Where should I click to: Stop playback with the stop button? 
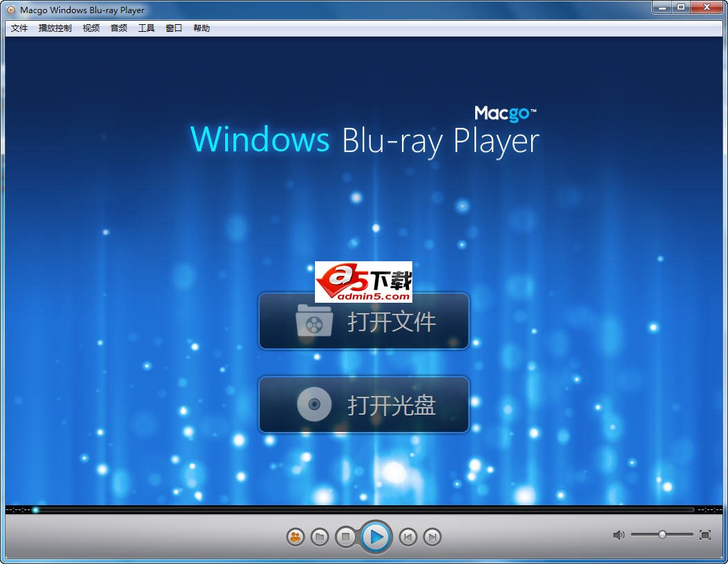(345, 537)
